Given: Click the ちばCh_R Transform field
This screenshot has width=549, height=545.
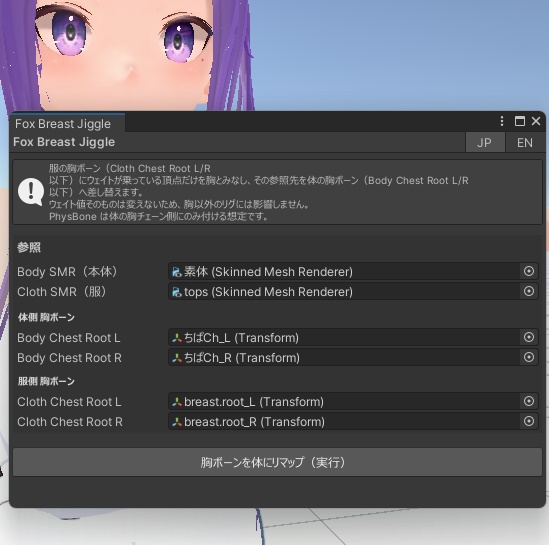Looking at the screenshot, I should coord(353,358).
